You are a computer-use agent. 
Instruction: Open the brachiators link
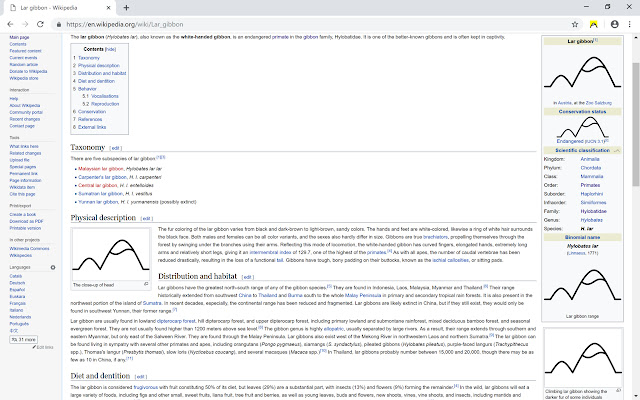pos(436,237)
